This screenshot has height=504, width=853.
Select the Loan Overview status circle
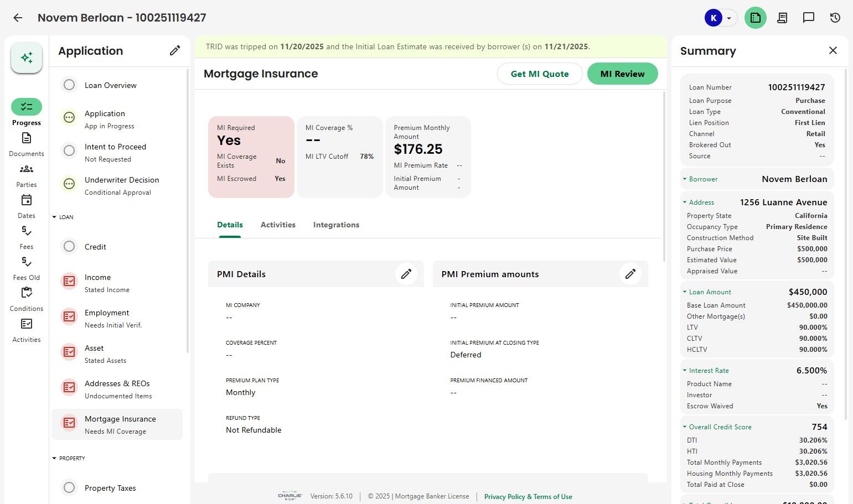tap(69, 85)
